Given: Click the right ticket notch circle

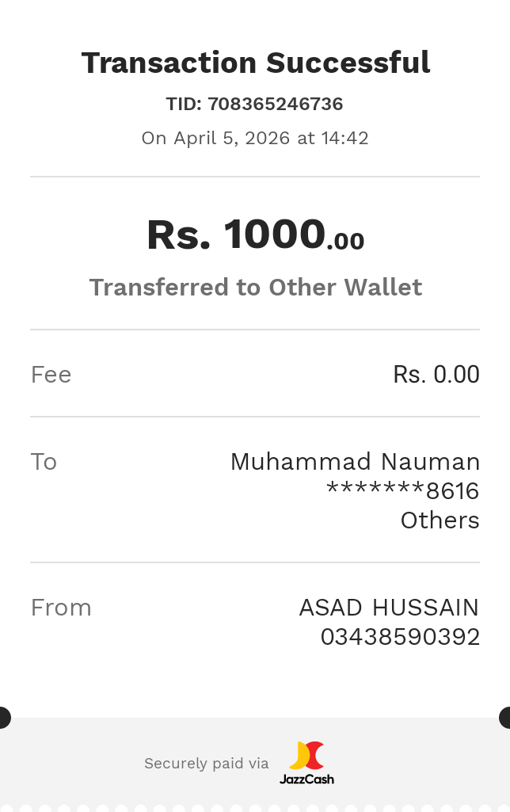Looking at the screenshot, I should (x=505, y=718).
